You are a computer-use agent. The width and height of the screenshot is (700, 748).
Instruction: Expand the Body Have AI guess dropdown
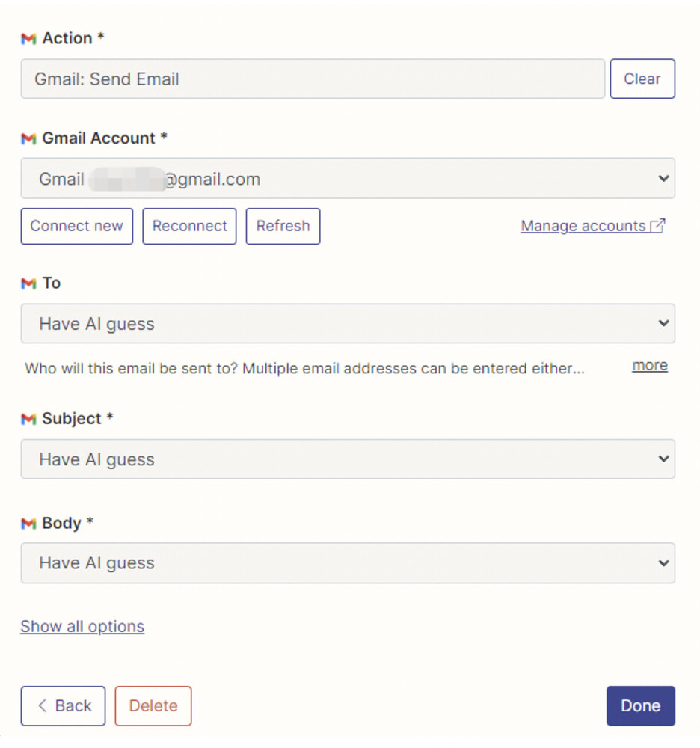(x=348, y=563)
